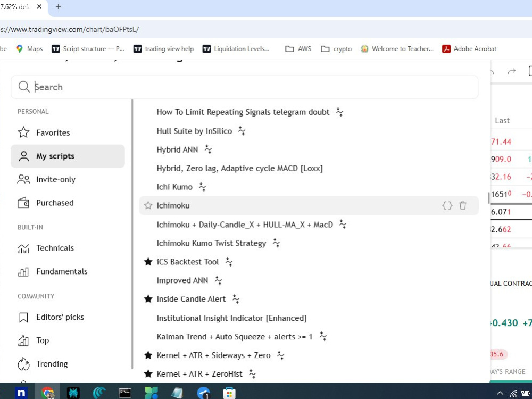The image size is (532, 399).
Task: Click strategy icon next to Improved ANN
Action: (x=218, y=280)
